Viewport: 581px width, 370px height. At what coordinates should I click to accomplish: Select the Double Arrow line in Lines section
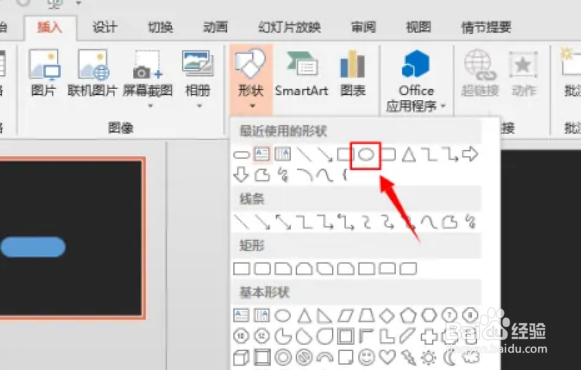pos(283,222)
